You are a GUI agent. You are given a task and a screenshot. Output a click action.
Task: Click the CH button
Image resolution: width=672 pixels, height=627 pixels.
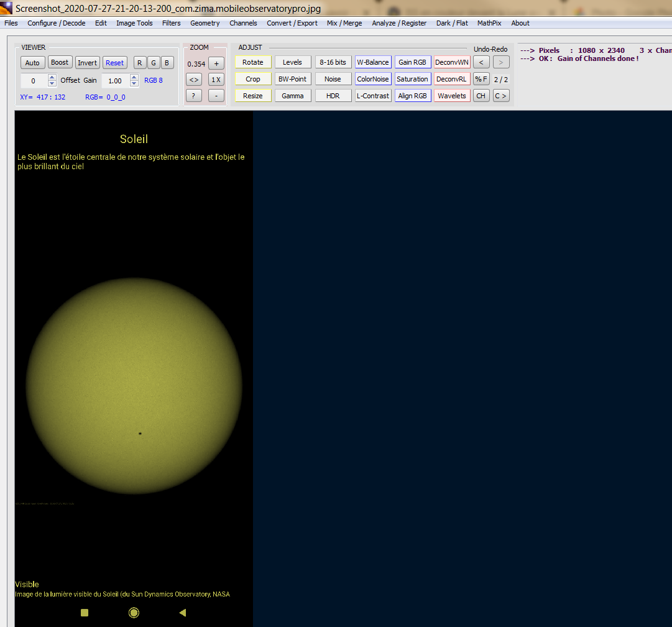click(x=481, y=96)
